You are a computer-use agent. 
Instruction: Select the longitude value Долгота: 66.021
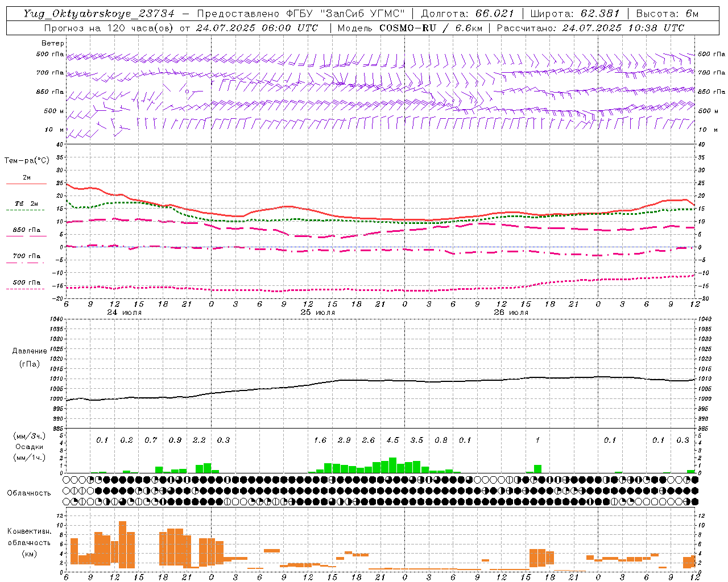tap(468, 14)
